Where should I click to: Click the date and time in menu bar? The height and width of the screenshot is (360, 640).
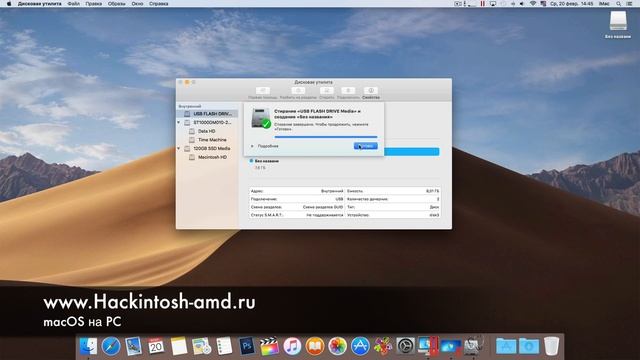(571, 4)
